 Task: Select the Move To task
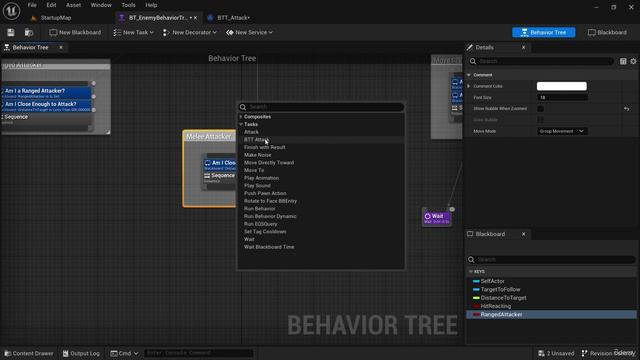pyautogui.click(x=254, y=170)
